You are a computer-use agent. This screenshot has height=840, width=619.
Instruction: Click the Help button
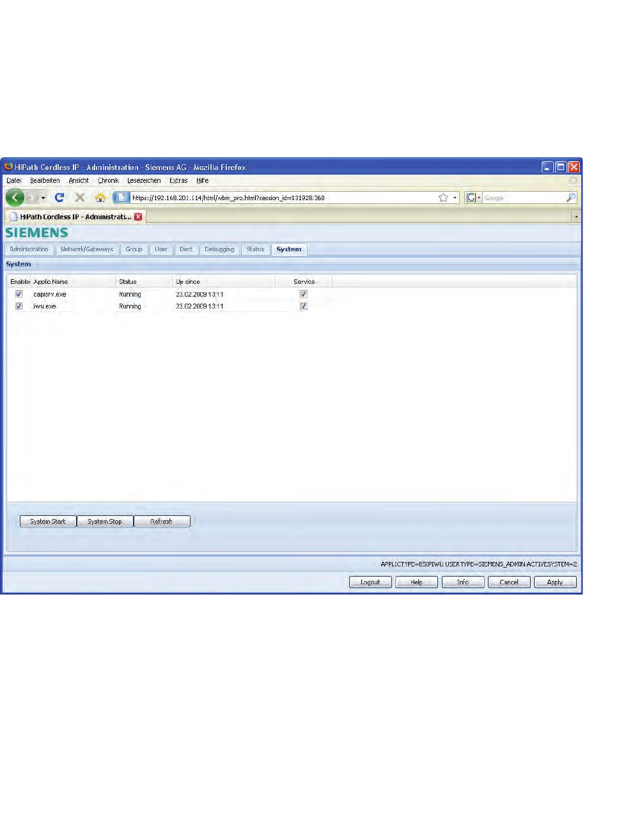[x=416, y=582]
